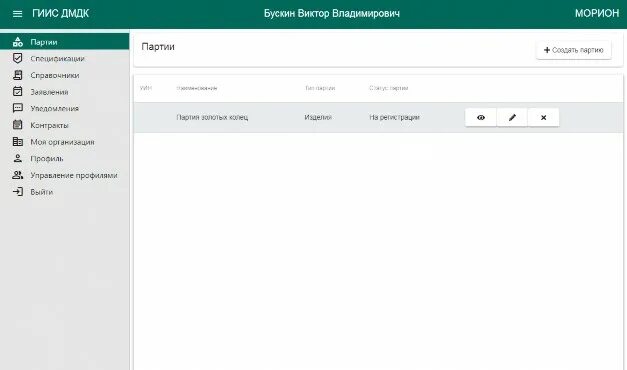Click the На регистрации status cell
This screenshot has width=627, height=370.
pyautogui.click(x=394, y=117)
